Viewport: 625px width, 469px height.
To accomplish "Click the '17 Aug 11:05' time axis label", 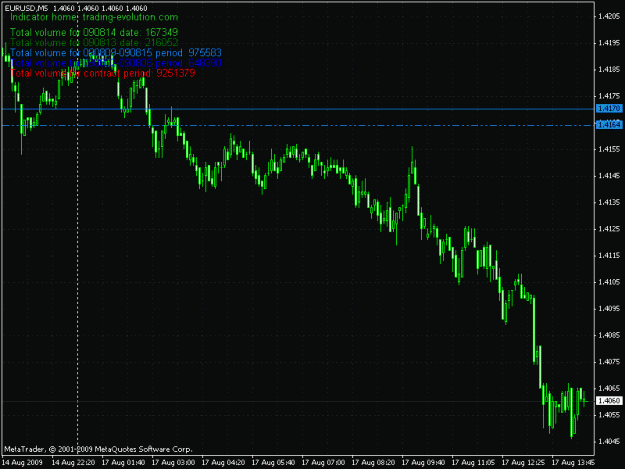I will (x=473, y=463).
